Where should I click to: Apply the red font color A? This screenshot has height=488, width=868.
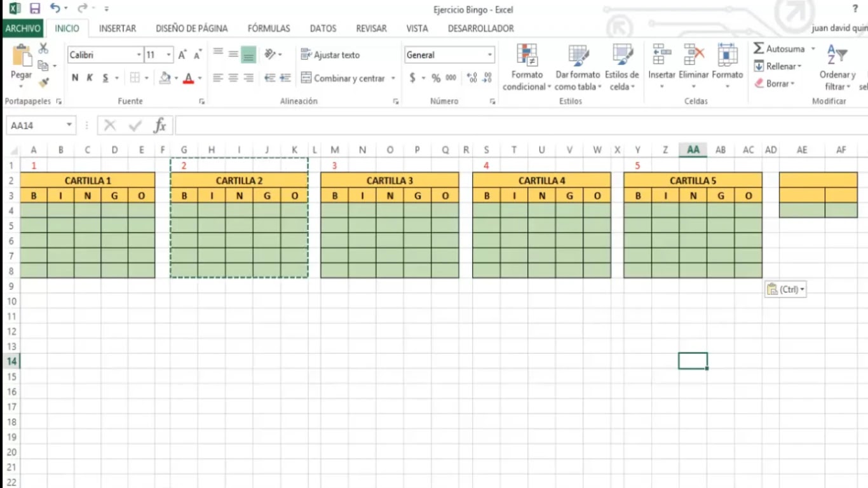click(188, 78)
